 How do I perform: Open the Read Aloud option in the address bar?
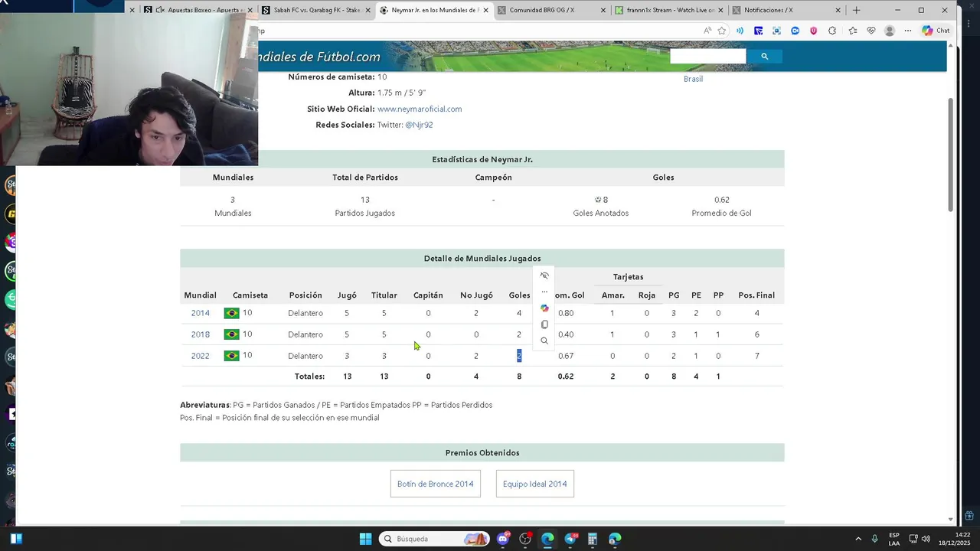(x=707, y=31)
